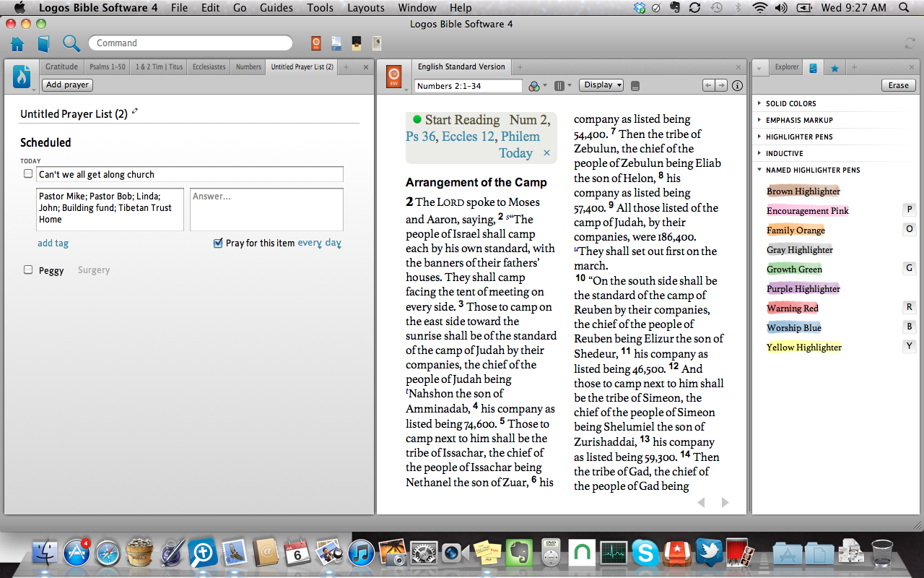Viewport: 924px width, 578px height.
Task: Click the Answer text field
Action: pos(266,210)
